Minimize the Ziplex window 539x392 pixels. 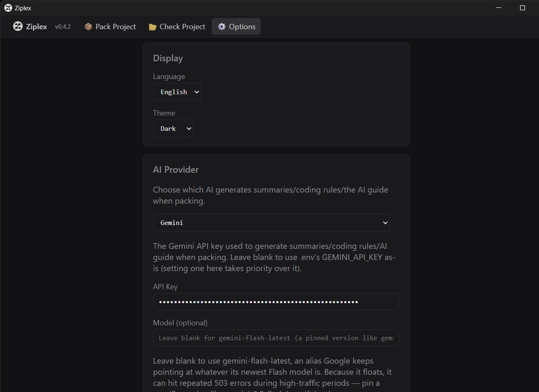pyautogui.click(x=499, y=8)
